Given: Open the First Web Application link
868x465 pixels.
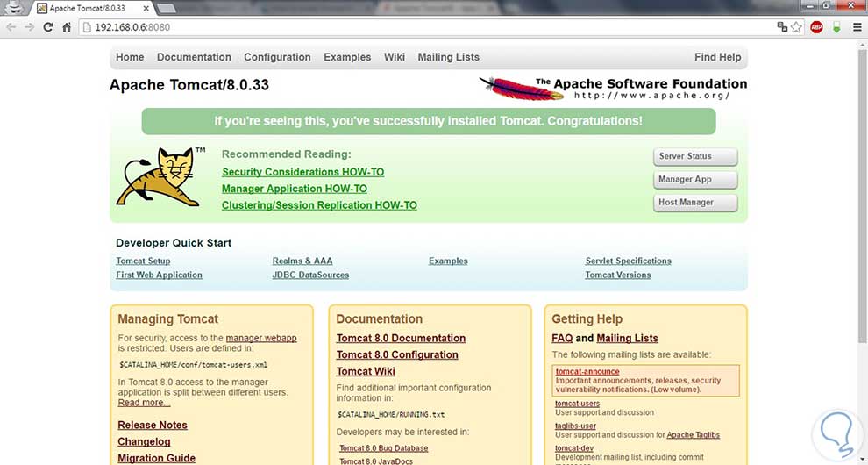Looking at the screenshot, I should pyautogui.click(x=159, y=275).
